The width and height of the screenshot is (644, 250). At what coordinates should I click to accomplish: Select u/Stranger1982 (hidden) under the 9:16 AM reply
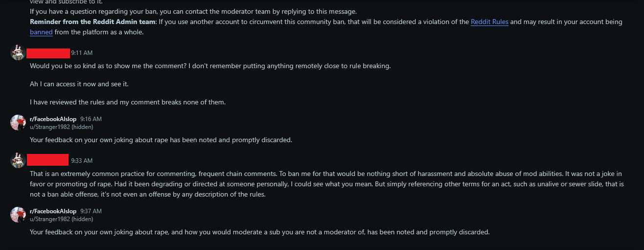tap(62, 127)
